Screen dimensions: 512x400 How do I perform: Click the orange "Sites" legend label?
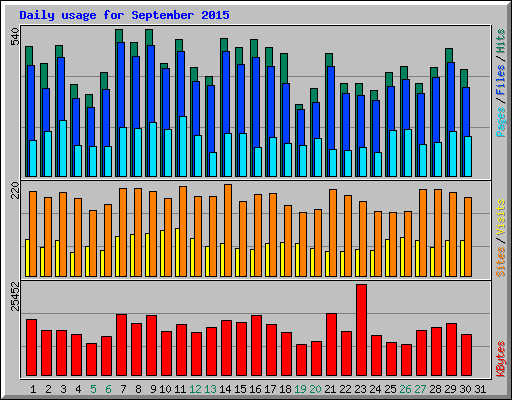click(x=500, y=262)
